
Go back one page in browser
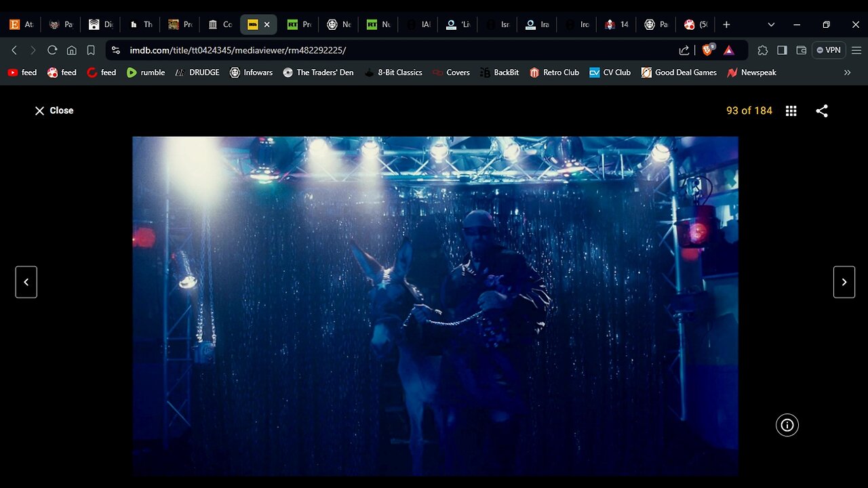pyautogui.click(x=14, y=50)
